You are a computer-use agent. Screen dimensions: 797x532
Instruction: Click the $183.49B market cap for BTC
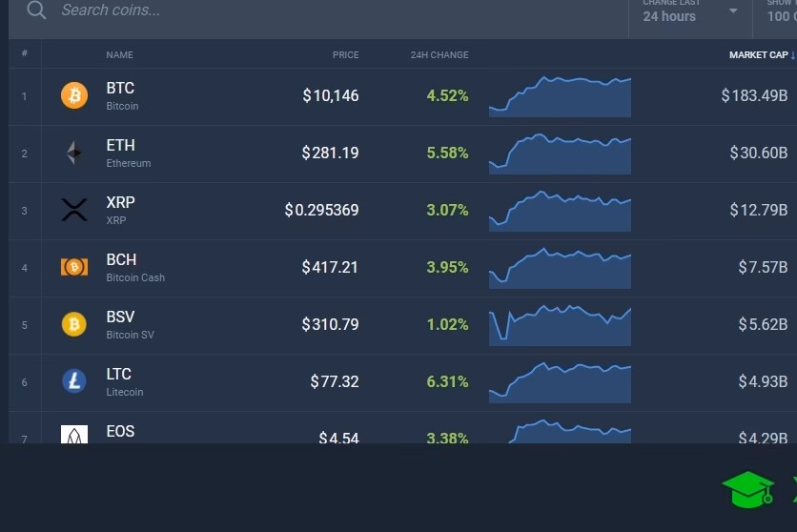[754, 95]
